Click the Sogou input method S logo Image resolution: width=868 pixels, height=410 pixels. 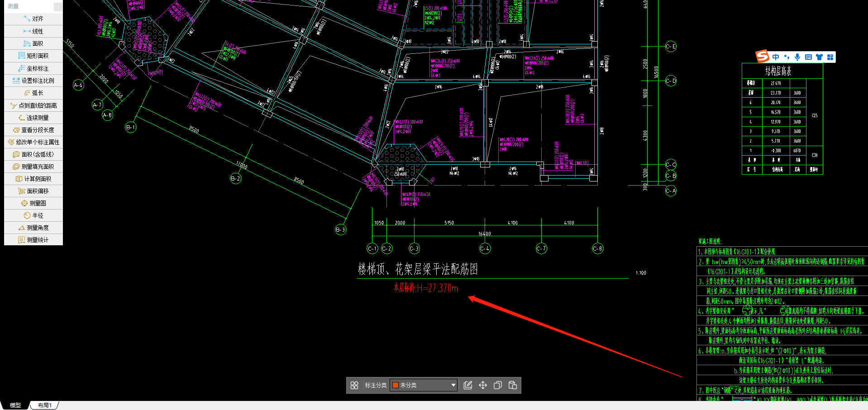[x=763, y=57]
